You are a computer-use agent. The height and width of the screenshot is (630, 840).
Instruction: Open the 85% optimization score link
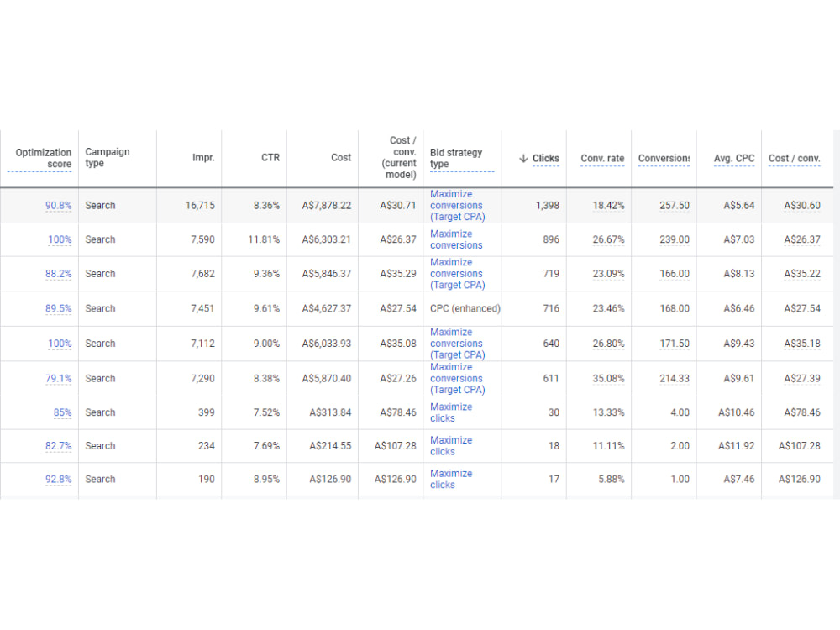coord(62,412)
